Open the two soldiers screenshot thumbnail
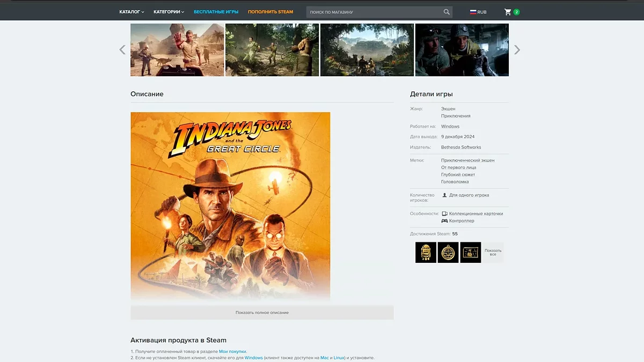The height and width of the screenshot is (362, 644). click(462, 50)
